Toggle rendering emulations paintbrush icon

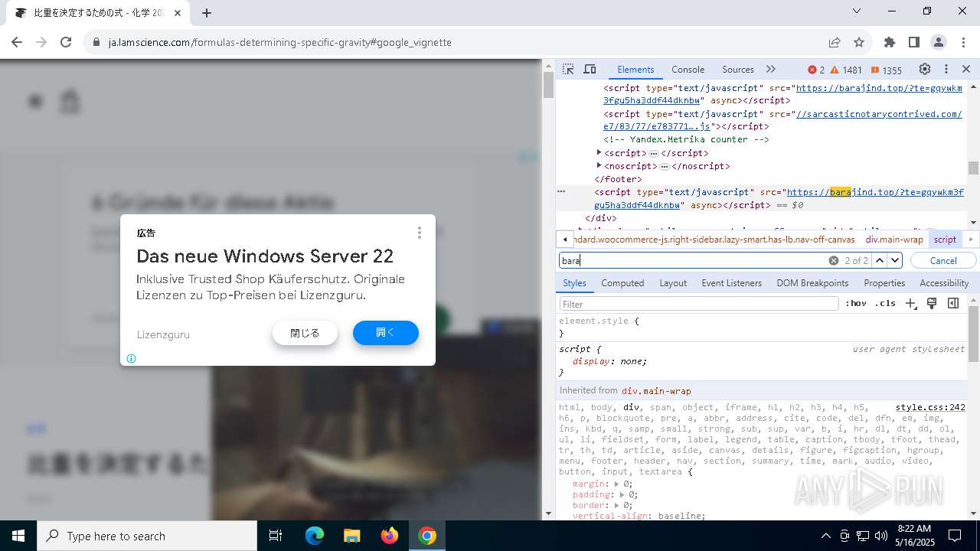point(932,304)
